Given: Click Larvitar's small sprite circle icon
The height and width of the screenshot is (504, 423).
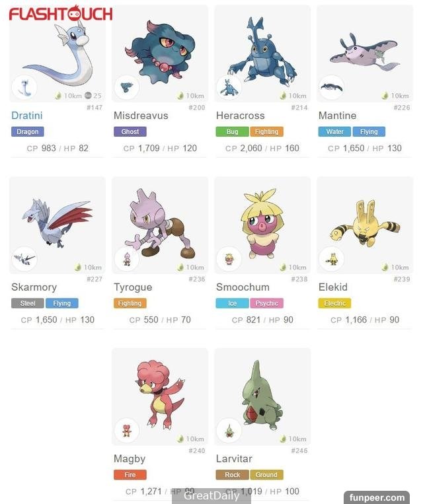Looking at the screenshot, I should pos(229,431).
